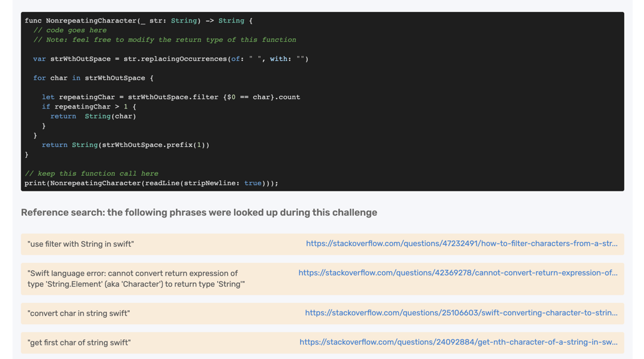The height and width of the screenshot is (359, 644).
Task: Click the func NonrepeatingCharacter declaration line
Action: coord(139,21)
